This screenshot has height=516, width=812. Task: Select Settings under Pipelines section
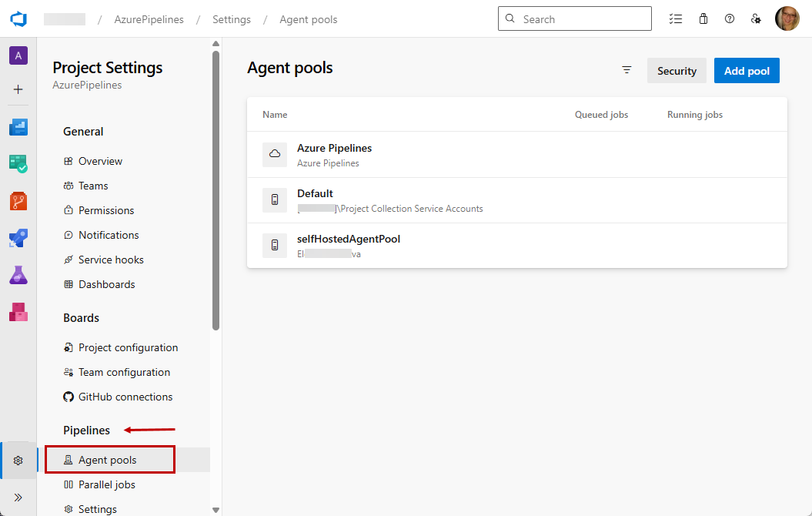pos(97,509)
